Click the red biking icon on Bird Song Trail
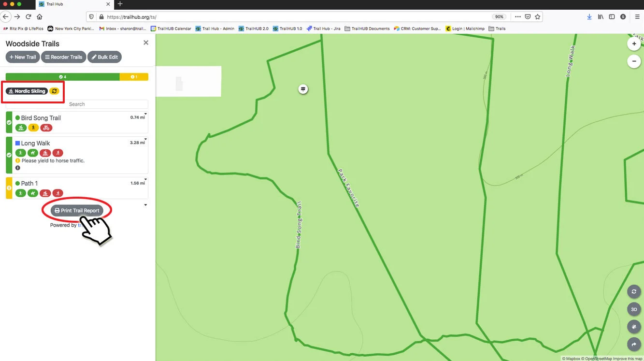The height and width of the screenshot is (361, 644). click(x=46, y=128)
